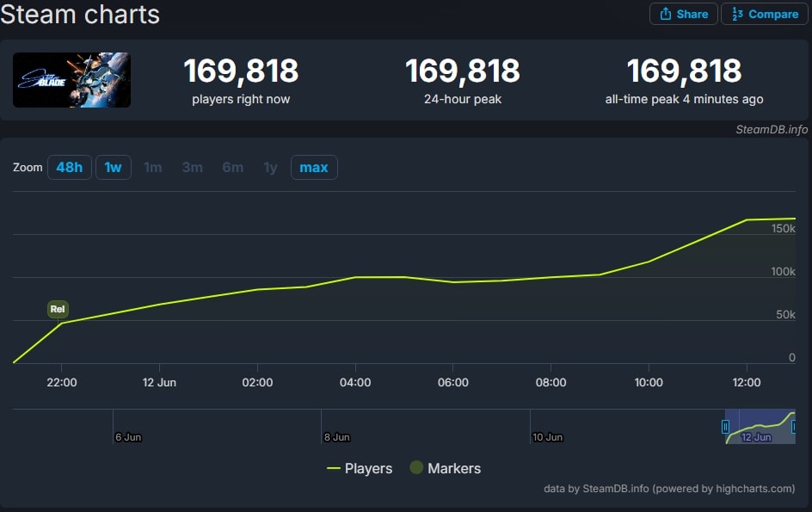812x512 pixels.
Task: Choose the 3m zoom range
Action: (x=192, y=168)
